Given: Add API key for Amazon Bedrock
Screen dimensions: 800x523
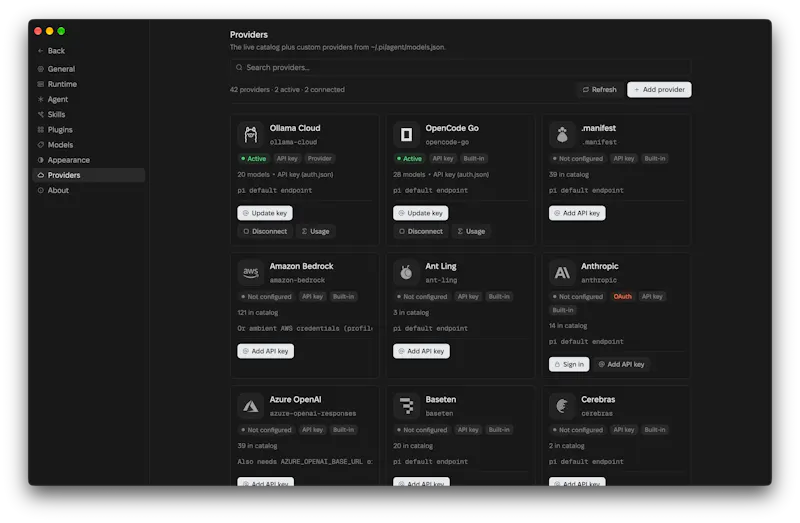Looking at the screenshot, I should (x=265, y=351).
